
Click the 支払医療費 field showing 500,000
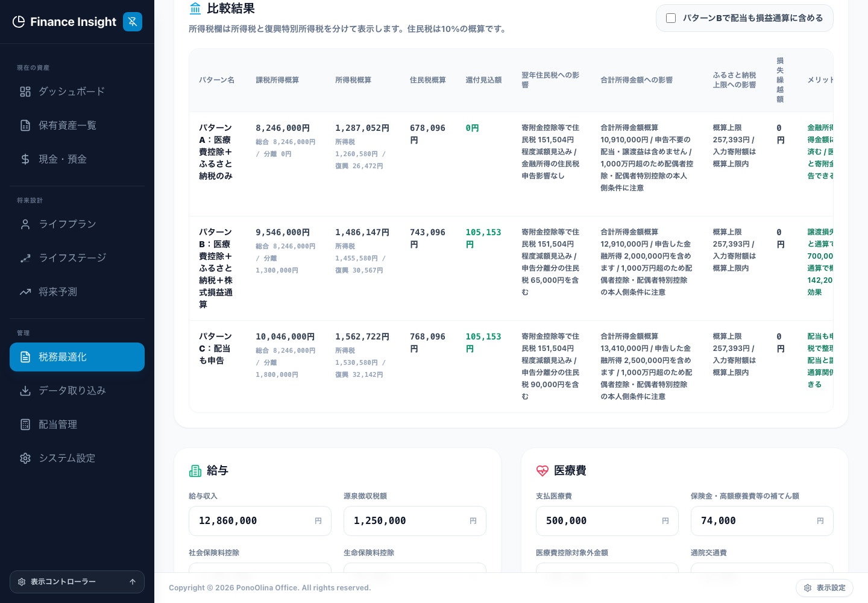pos(607,521)
